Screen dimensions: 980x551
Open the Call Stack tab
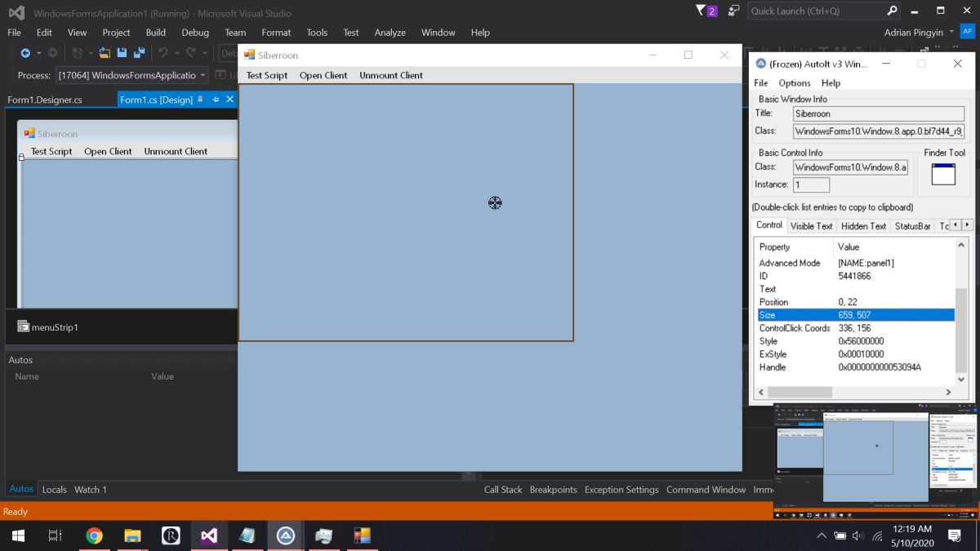pos(503,490)
